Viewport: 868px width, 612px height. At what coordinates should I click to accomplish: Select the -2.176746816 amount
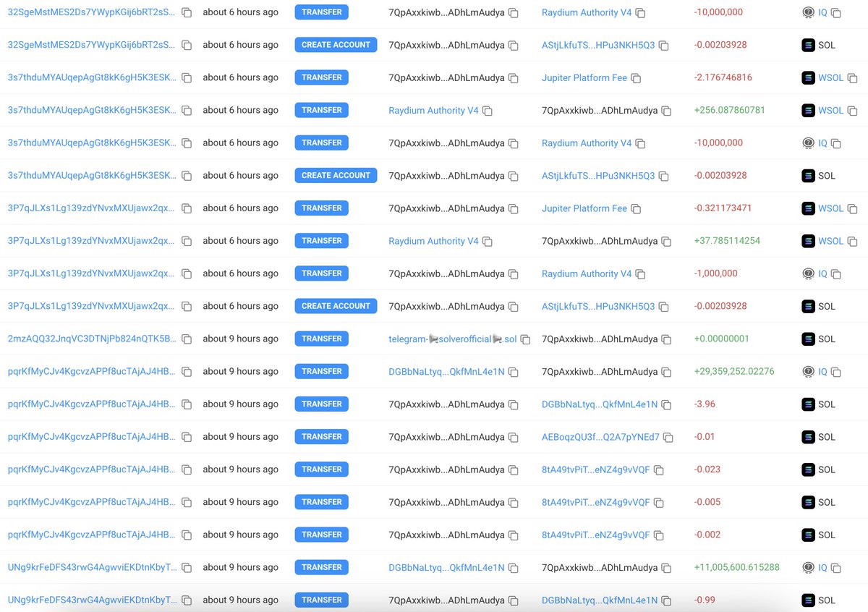tap(723, 77)
